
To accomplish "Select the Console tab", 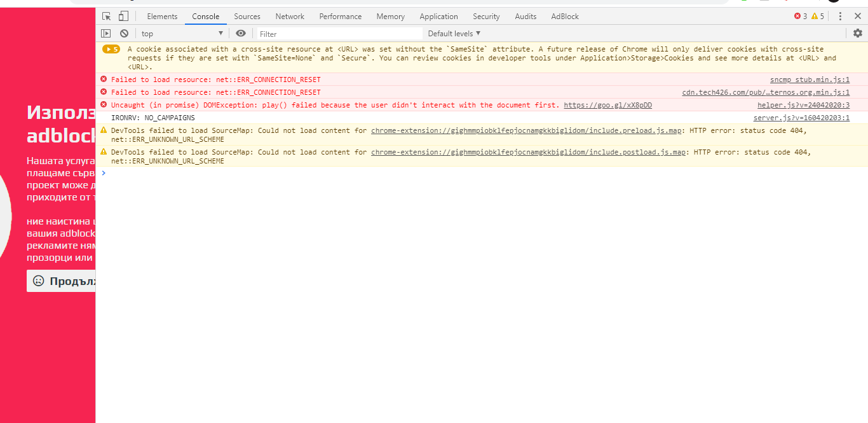I will point(206,17).
